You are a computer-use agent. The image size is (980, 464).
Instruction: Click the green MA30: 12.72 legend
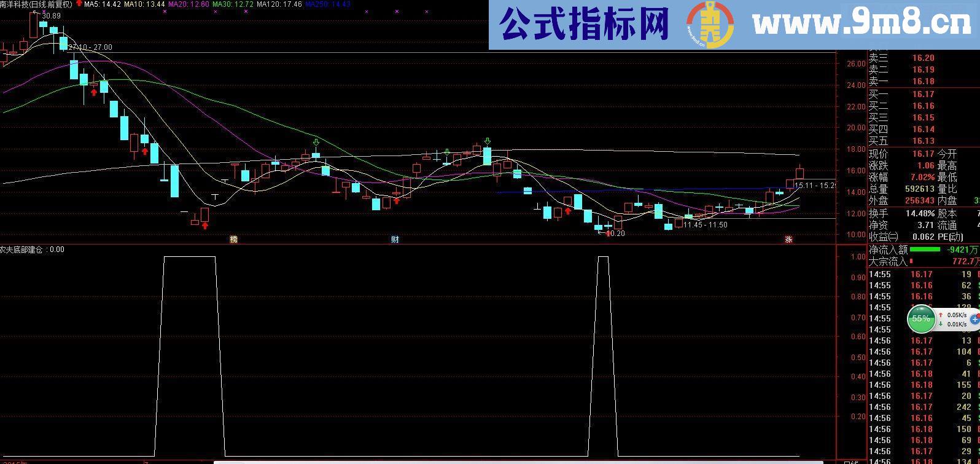click(233, 4)
